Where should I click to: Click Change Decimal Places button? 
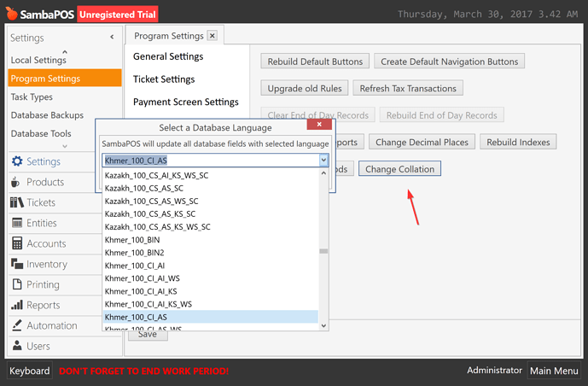pyautogui.click(x=422, y=142)
